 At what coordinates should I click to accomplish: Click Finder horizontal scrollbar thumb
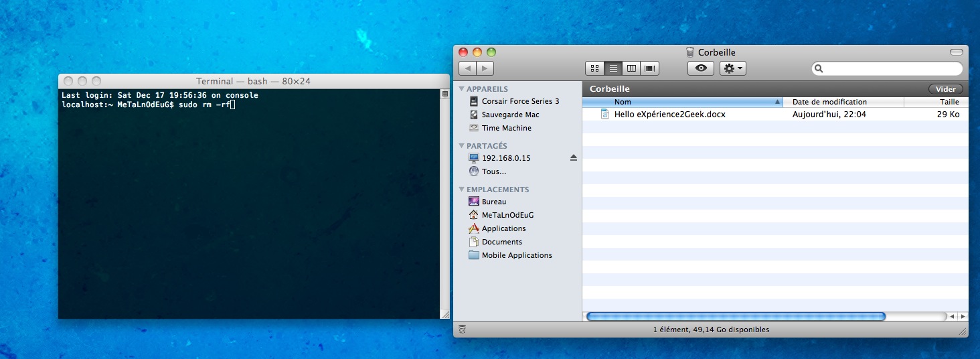pos(736,316)
